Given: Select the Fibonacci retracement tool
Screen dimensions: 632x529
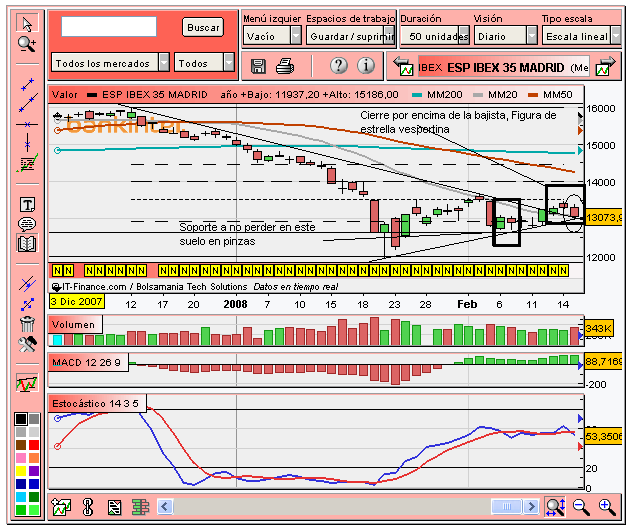Looking at the screenshot, I should tap(27, 163).
